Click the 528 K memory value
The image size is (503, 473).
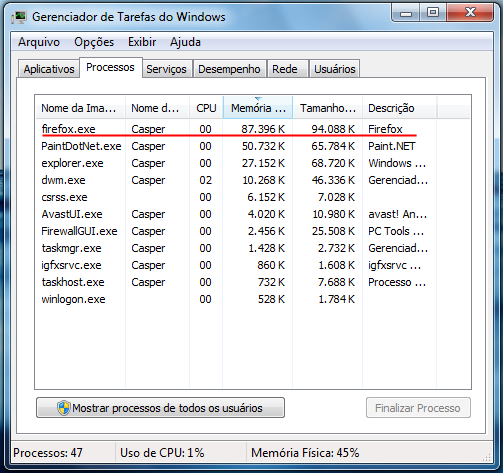click(271, 299)
